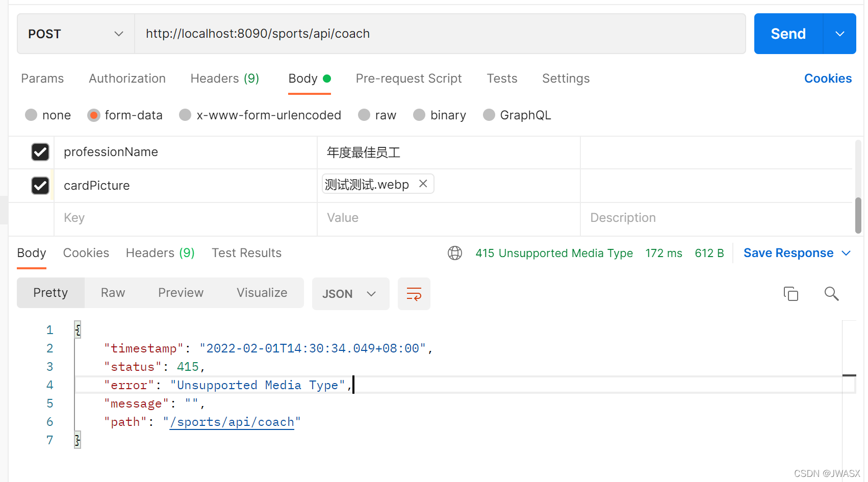Screen dimensions: 868x482
Task: Switch response view to Pretty
Action: (x=50, y=293)
